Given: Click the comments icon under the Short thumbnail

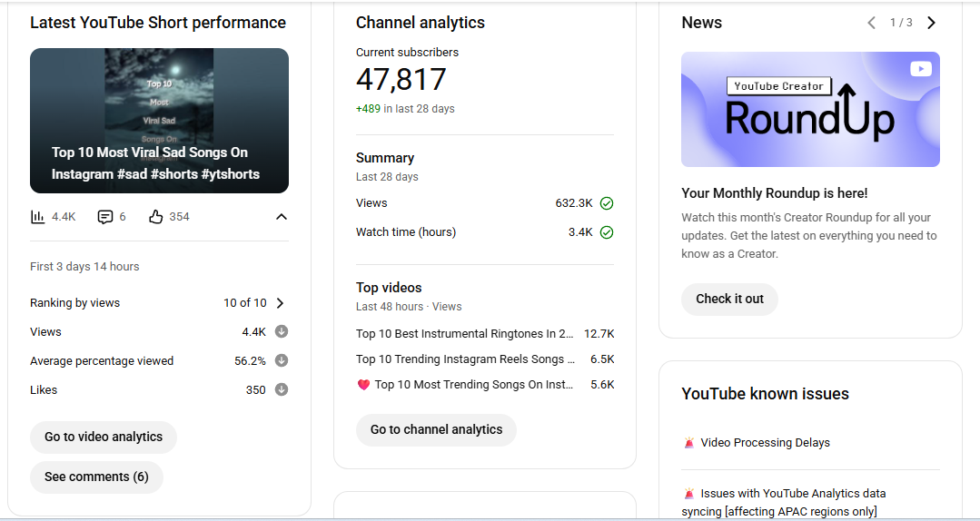Looking at the screenshot, I should click(x=105, y=217).
